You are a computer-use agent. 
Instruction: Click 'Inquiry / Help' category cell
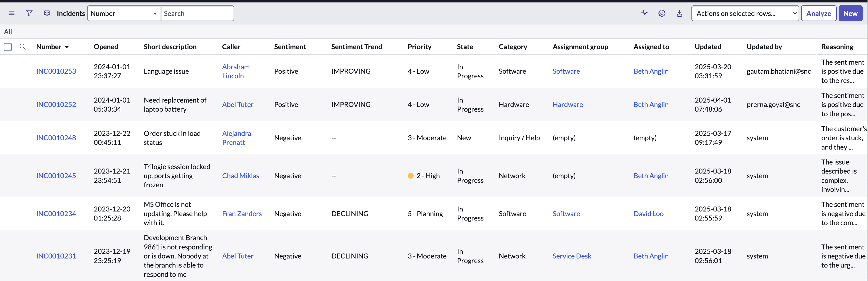pos(519,138)
